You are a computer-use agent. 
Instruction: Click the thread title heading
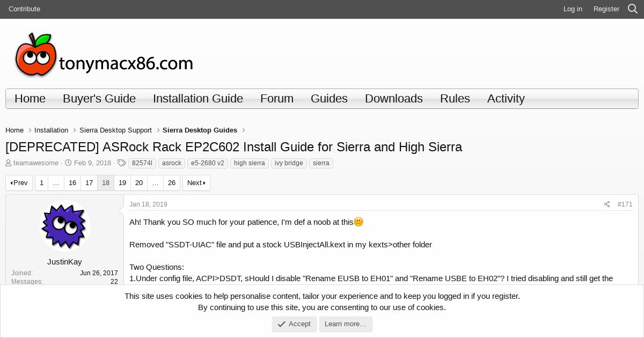pos(233,147)
